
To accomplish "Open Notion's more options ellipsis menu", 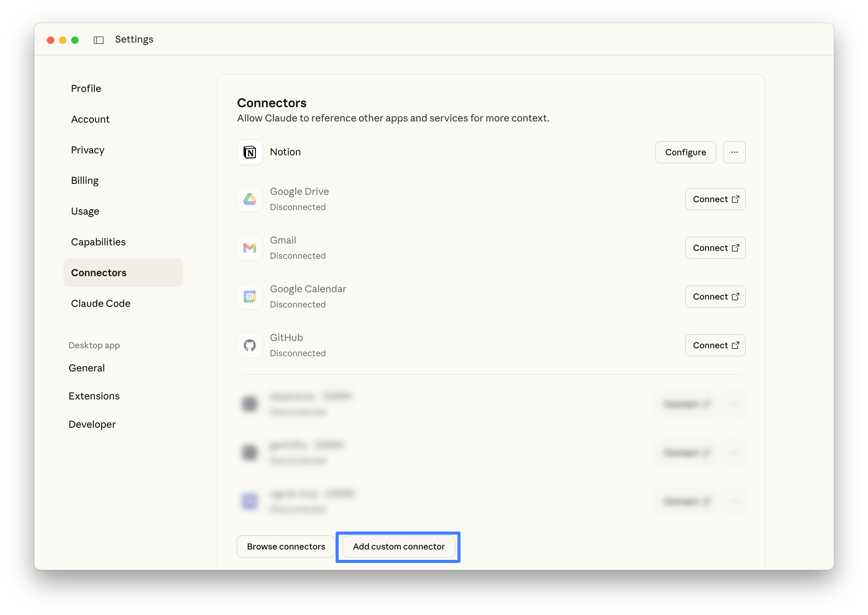I will coord(734,152).
